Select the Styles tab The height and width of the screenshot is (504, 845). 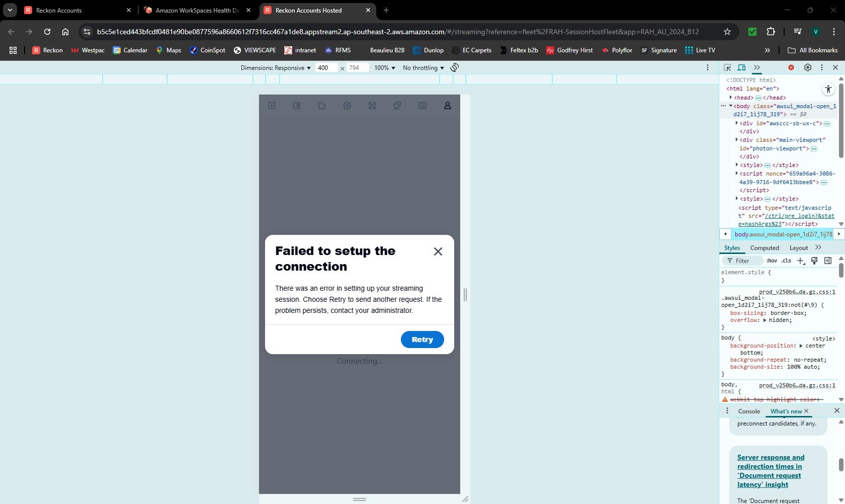(x=732, y=248)
